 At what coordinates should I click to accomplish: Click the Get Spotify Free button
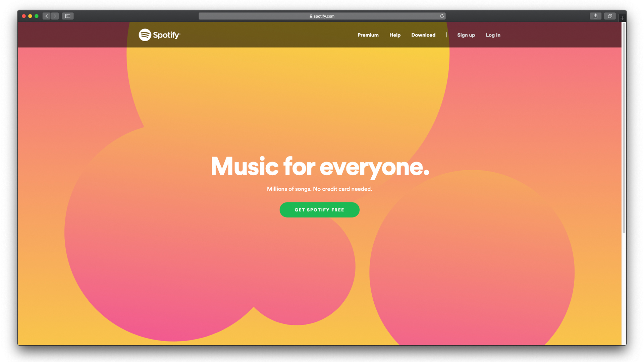pyautogui.click(x=319, y=210)
